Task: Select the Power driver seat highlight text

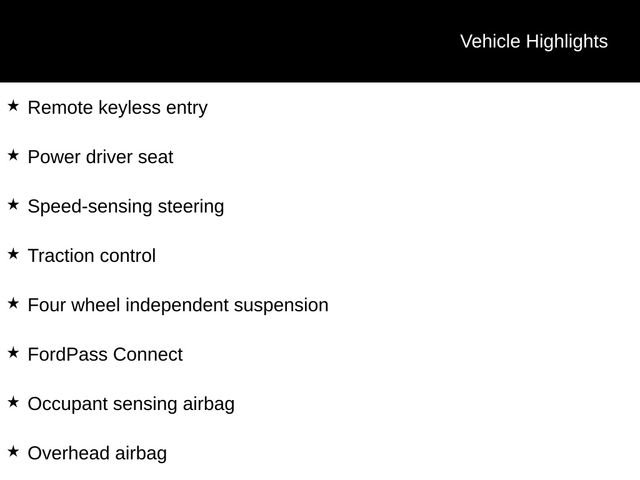Action: 100,157
